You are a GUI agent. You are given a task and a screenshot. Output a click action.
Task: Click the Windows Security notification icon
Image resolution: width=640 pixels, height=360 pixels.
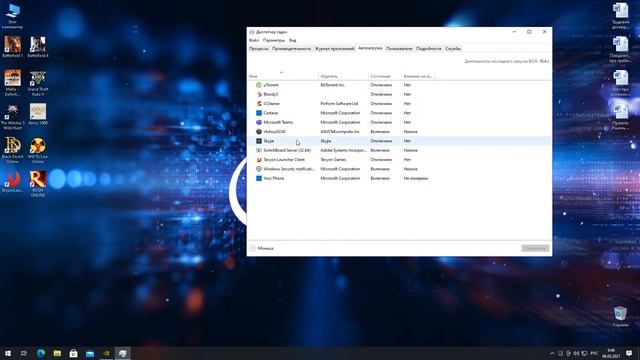coord(259,169)
